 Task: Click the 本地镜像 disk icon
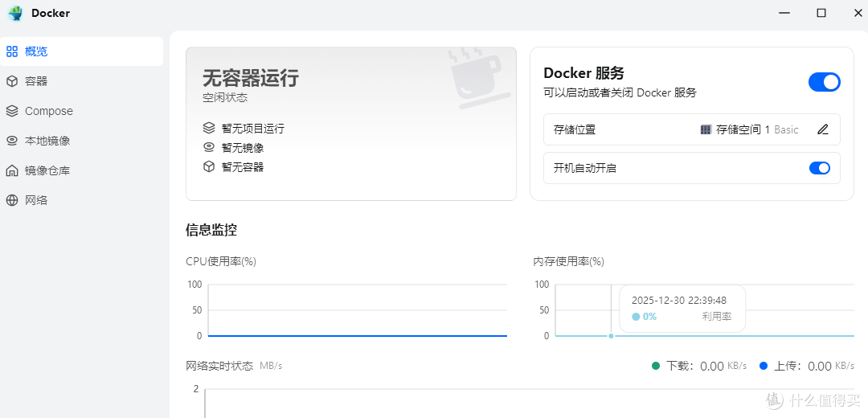(12, 141)
